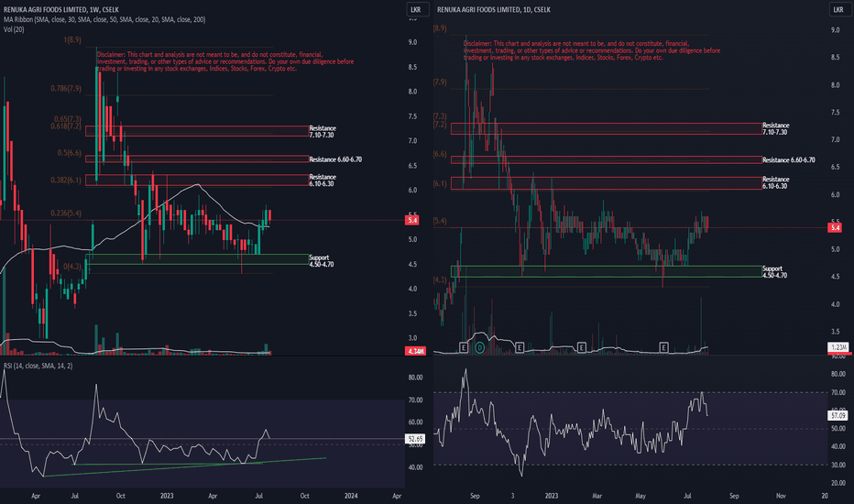Screen dimensions: 854x504
Task: Click the (7.9) Fibonacci label on daily chart
Action: (440, 82)
